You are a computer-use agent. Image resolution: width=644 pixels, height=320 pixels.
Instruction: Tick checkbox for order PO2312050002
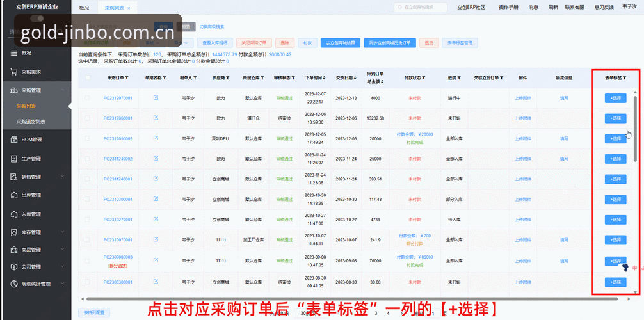(x=87, y=138)
